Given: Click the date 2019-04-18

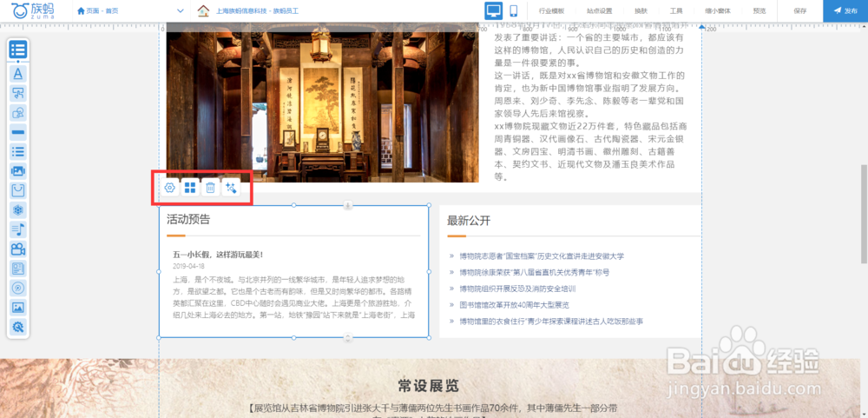Looking at the screenshot, I should [x=188, y=266].
